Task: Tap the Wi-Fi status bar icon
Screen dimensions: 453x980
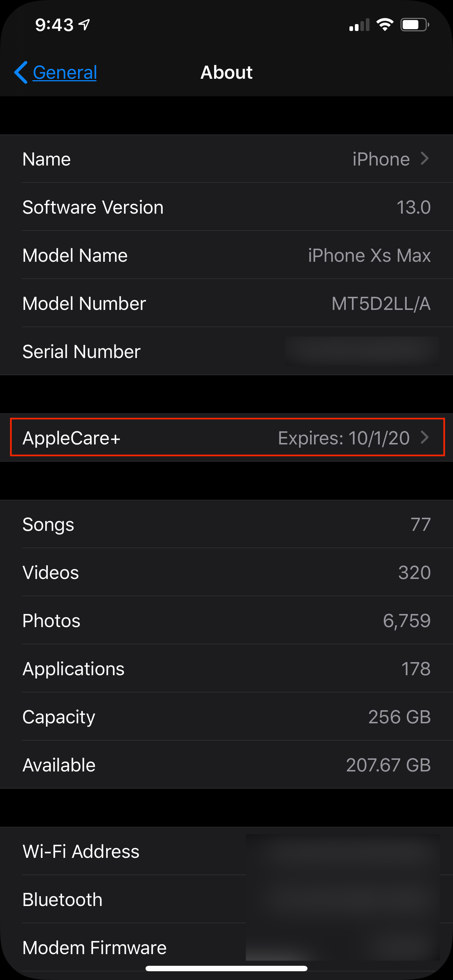Action: pyautogui.click(x=384, y=25)
